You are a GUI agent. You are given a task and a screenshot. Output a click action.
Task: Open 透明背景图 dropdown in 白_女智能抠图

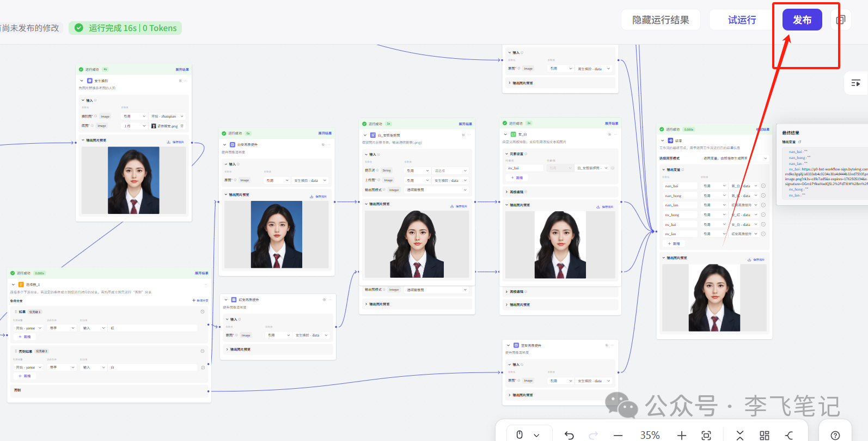pos(437,190)
